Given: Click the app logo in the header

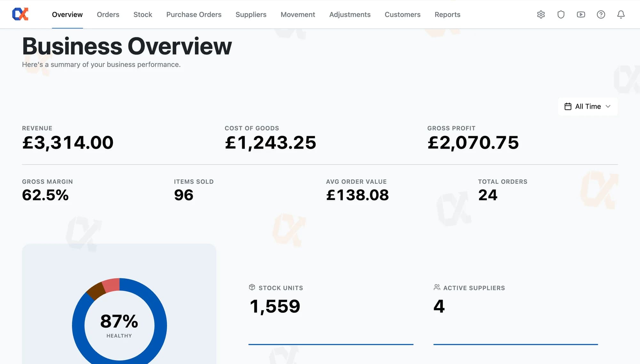Looking at the screenshot, I should pyautogui.click(x=20, y=14).
